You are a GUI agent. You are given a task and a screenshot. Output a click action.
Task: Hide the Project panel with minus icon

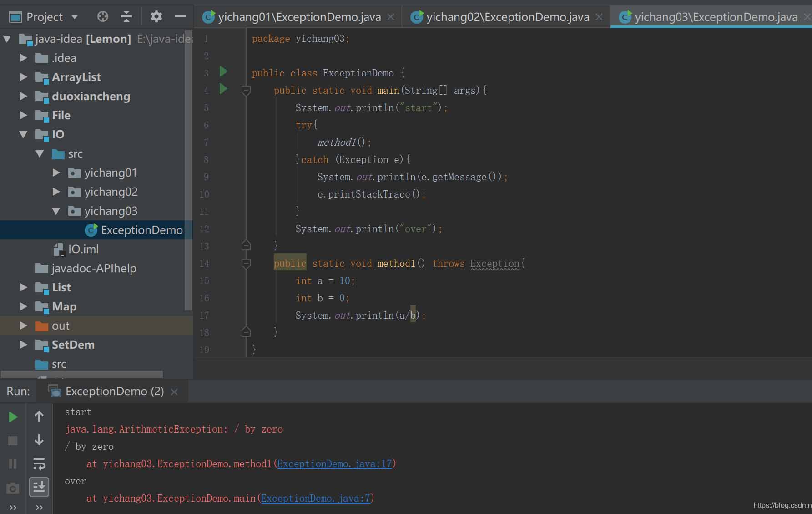[x=180, y=17]
